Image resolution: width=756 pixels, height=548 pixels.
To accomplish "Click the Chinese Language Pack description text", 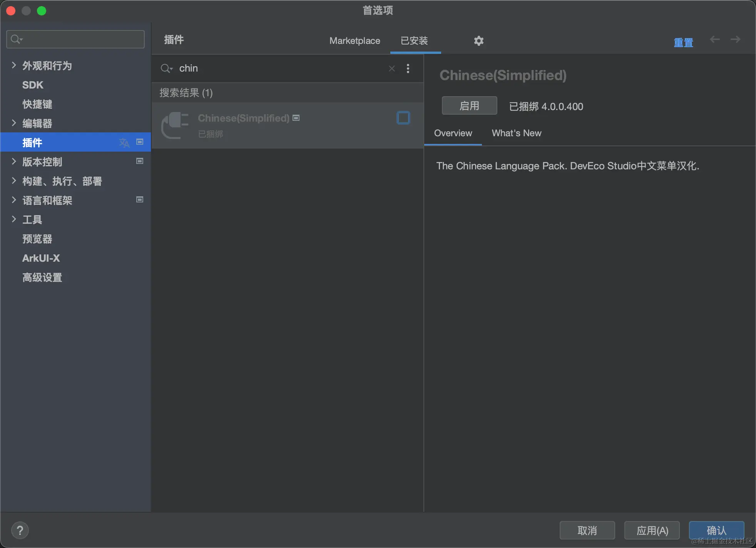I will pyautogui.click(x=567, y=166).
